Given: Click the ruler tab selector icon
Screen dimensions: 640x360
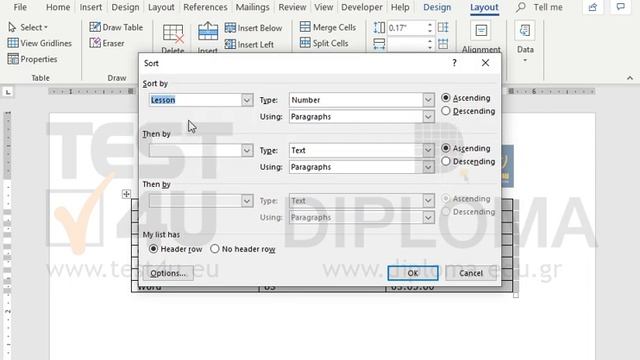Looking at the screenshot, I should pyautogui.click(x=8, y=92).
